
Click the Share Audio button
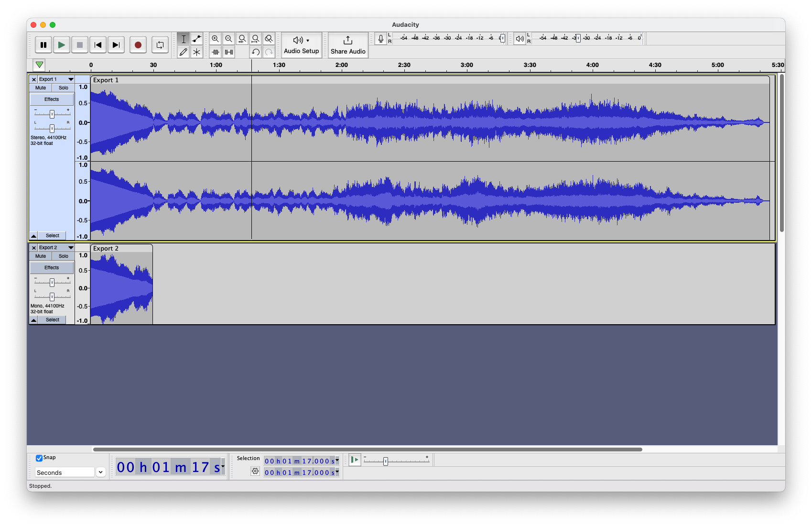(x=347, y=45)
